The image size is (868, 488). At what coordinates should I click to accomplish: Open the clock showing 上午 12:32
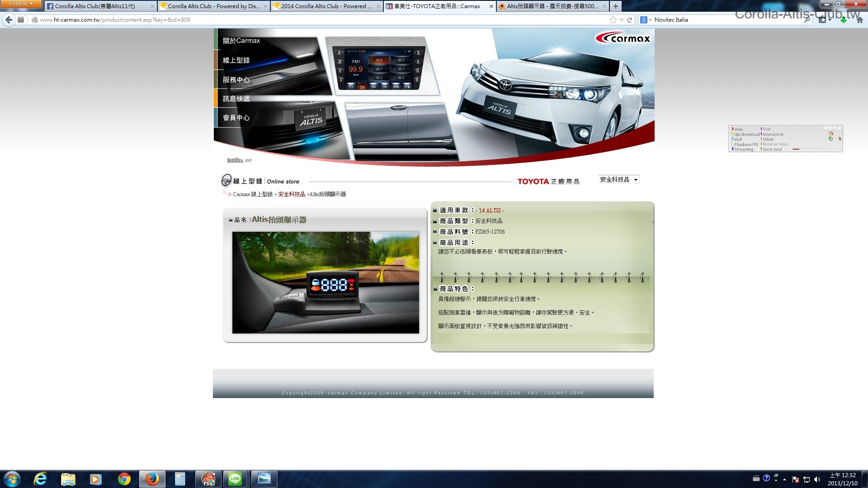[x=843, y=479]
